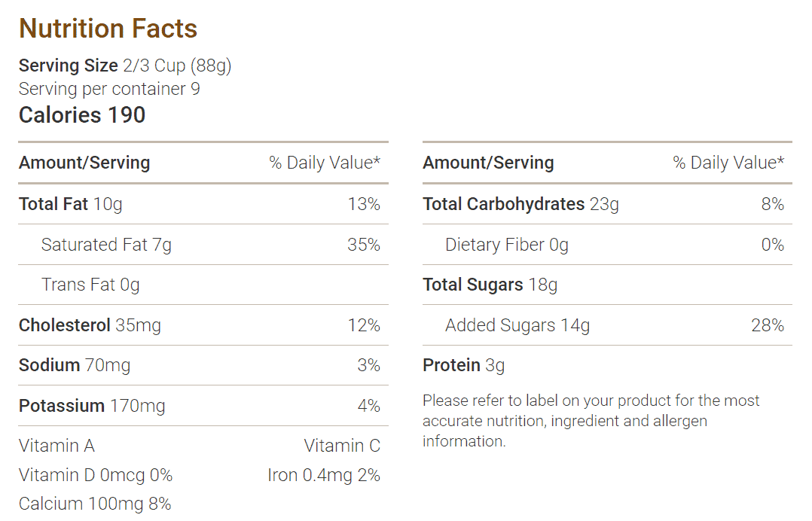
Task: Click the Calories 190 text
Action: click(x=82, y=115)
